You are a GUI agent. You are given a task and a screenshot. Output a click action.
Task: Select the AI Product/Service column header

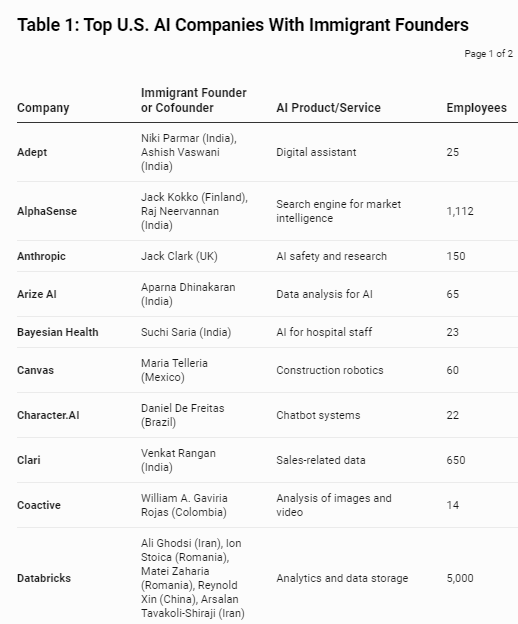coord(328,107)
